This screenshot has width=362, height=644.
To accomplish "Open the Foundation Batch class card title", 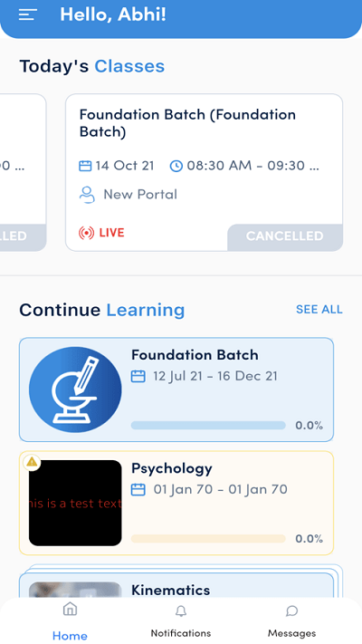I will pos(187,123).
